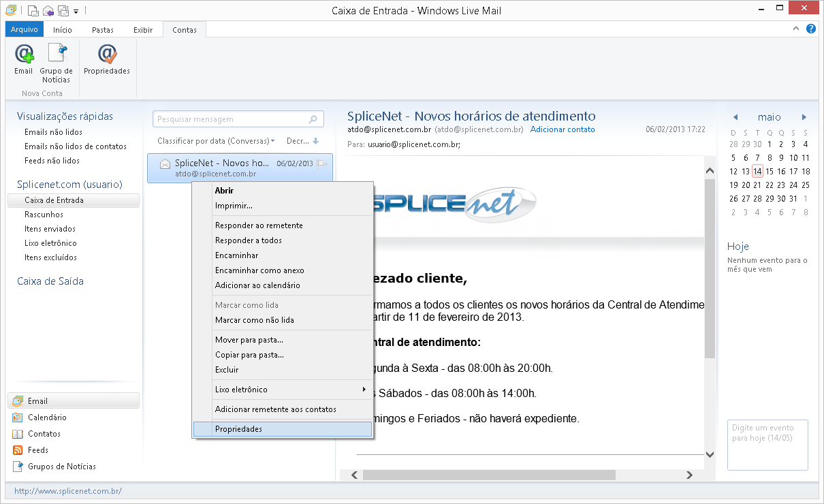Click the send/receive quick access icon
824x504 pixels.
[x=63, y=11]
